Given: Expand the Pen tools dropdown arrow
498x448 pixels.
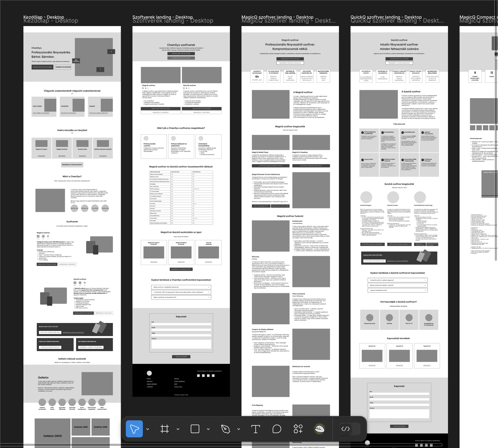Looking at the screenshot, I should coord(239,429).
